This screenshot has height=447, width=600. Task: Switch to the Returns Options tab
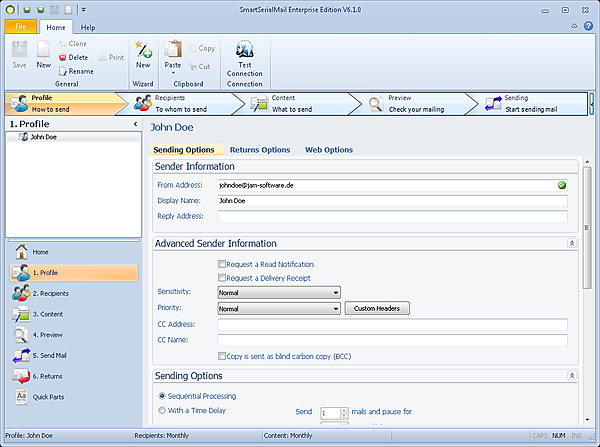(x=260, y=150)
